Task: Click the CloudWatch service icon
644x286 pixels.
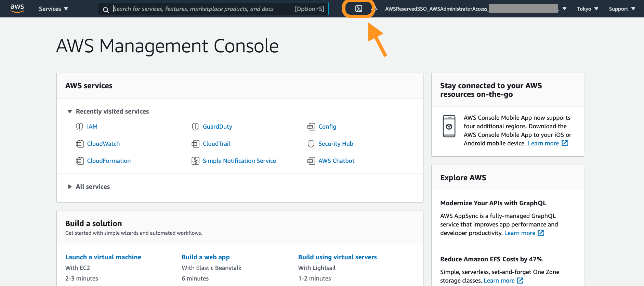Action: (x=79, y=144)
